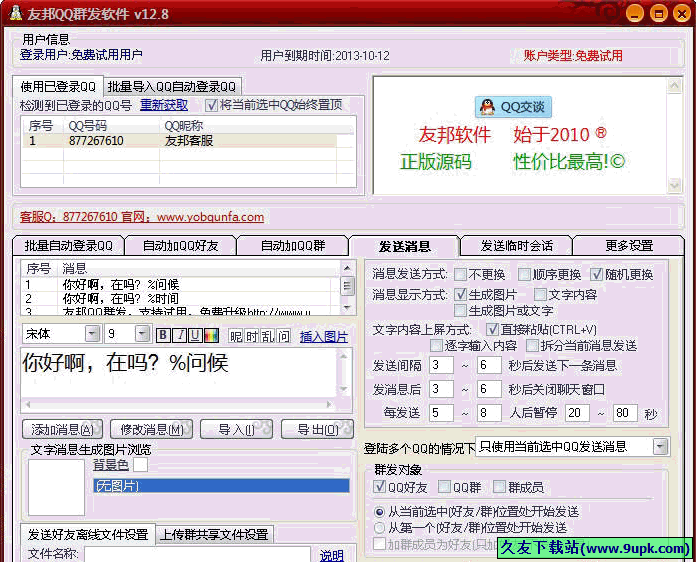Click the 导出(O) button
This screenshot has width=696, height=562.
pyautogui.click(x=318, y=429)
